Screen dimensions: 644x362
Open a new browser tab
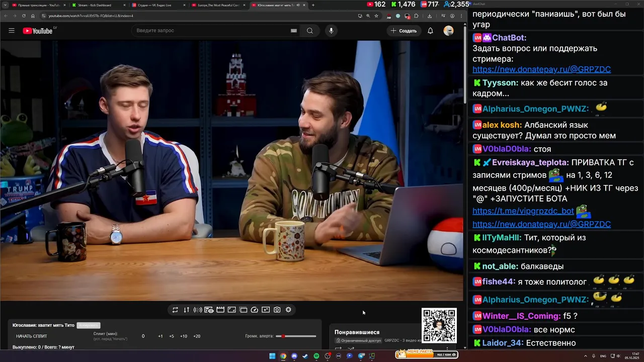pyautogui.click(x=313, y=5)
